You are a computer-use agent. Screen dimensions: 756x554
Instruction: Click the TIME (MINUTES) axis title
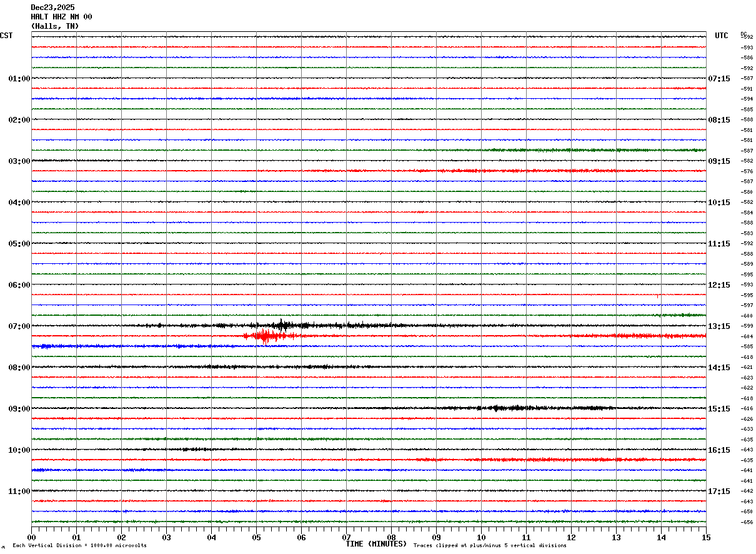point(376,544)
